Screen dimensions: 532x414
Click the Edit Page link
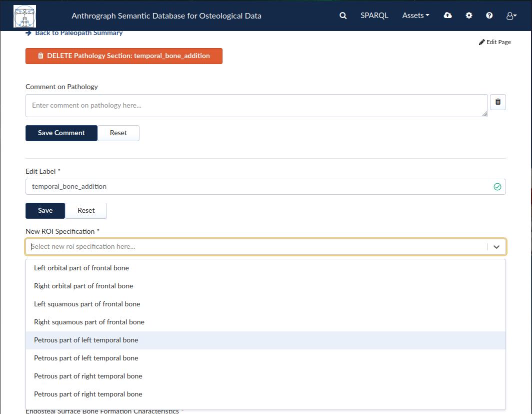point(494,42)
